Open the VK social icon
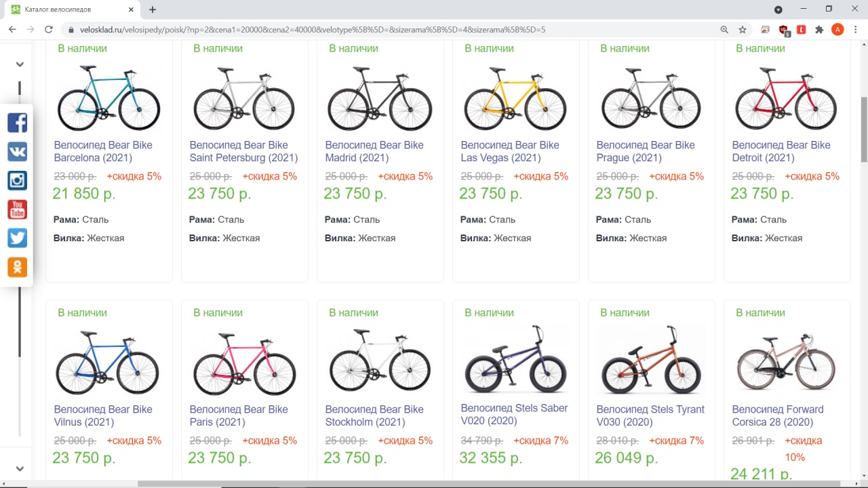This screenshot has height=488, width=868. pyautogui.click(x=17, y=152)
